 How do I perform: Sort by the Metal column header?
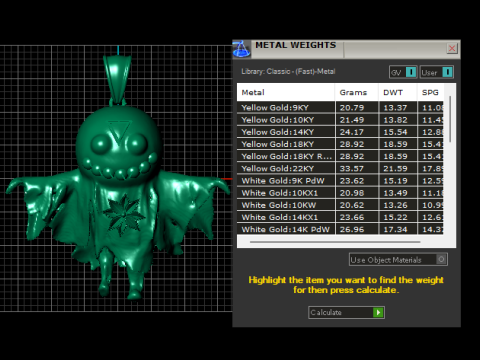pyautogui.click(x=286, y=92)
